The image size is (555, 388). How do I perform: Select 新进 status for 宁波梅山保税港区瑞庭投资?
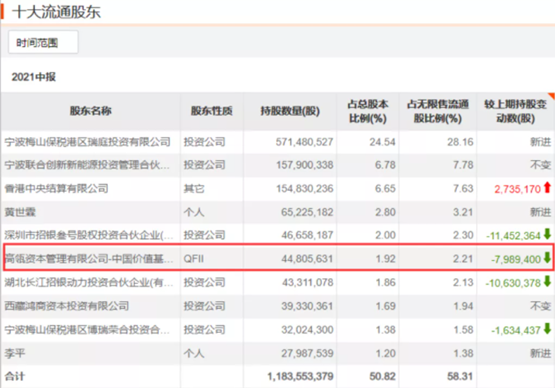click(540, 142)
